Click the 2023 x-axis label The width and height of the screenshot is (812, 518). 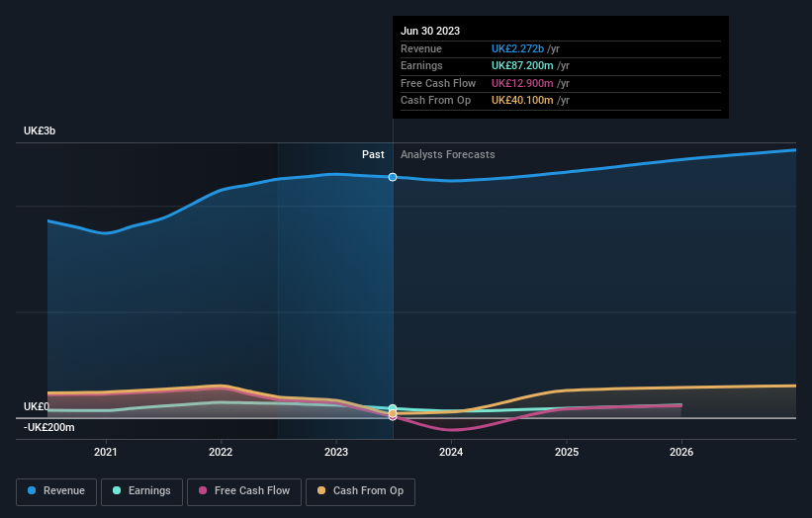336,452
